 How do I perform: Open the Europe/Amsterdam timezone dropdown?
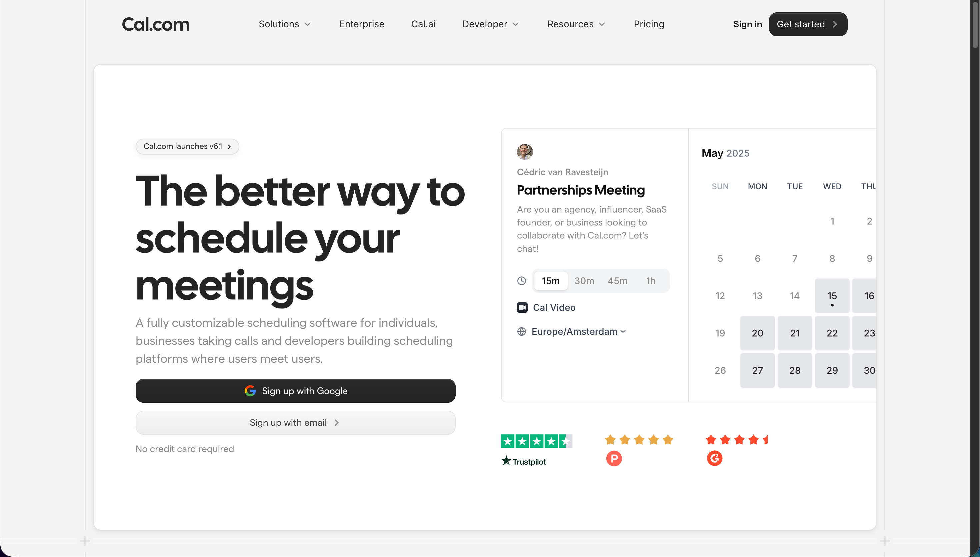pos(578,332)
